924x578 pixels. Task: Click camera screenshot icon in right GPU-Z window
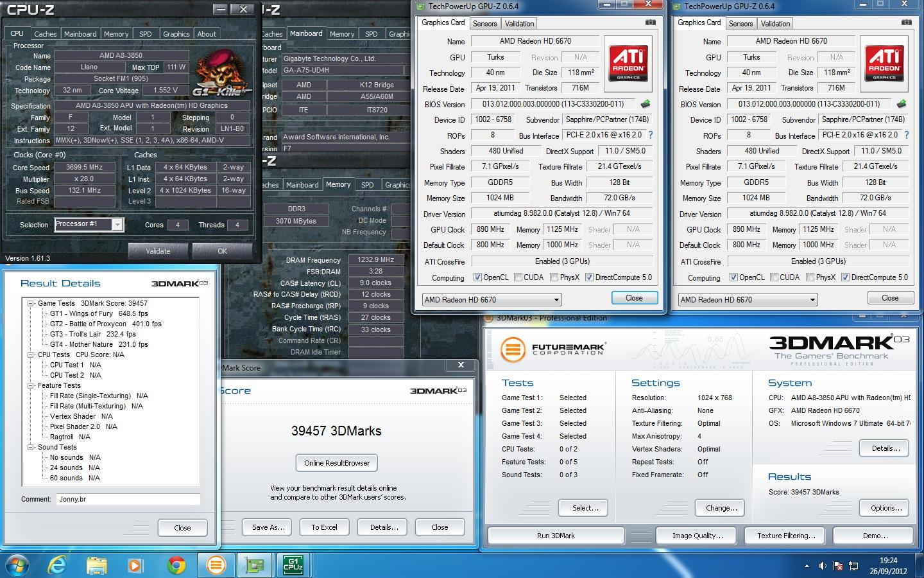pos(907,22)
